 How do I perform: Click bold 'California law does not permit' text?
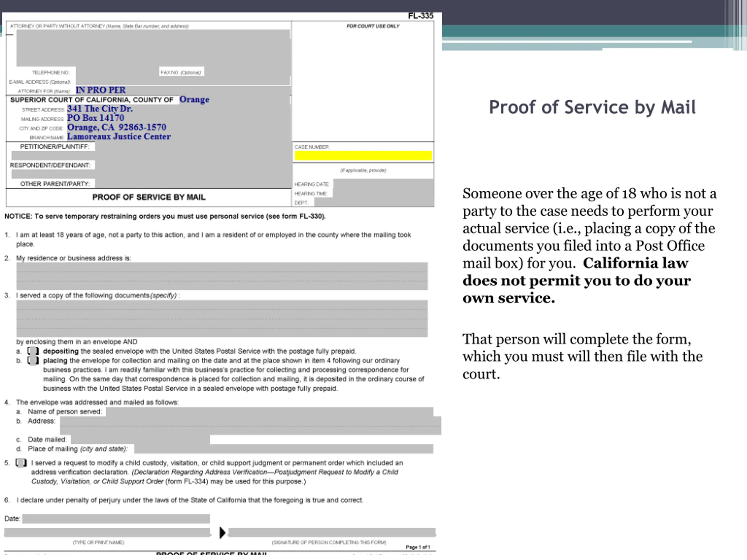point(577,280)
